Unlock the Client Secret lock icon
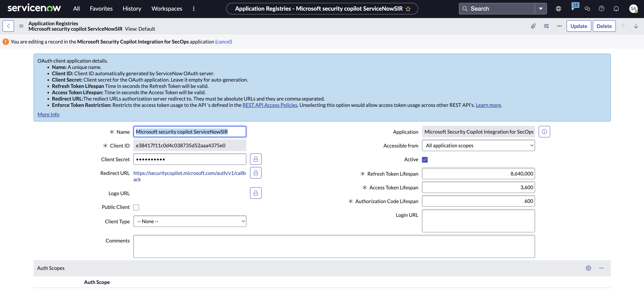 point(255,159)
